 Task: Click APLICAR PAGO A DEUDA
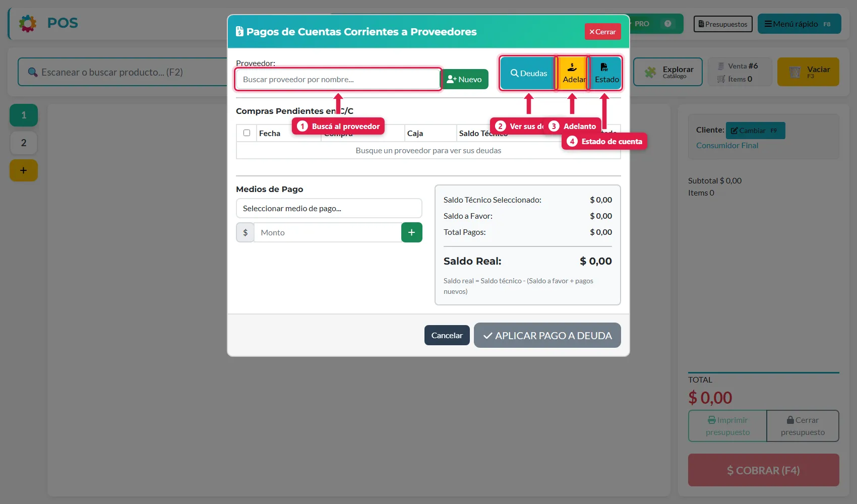pos(547,335)
